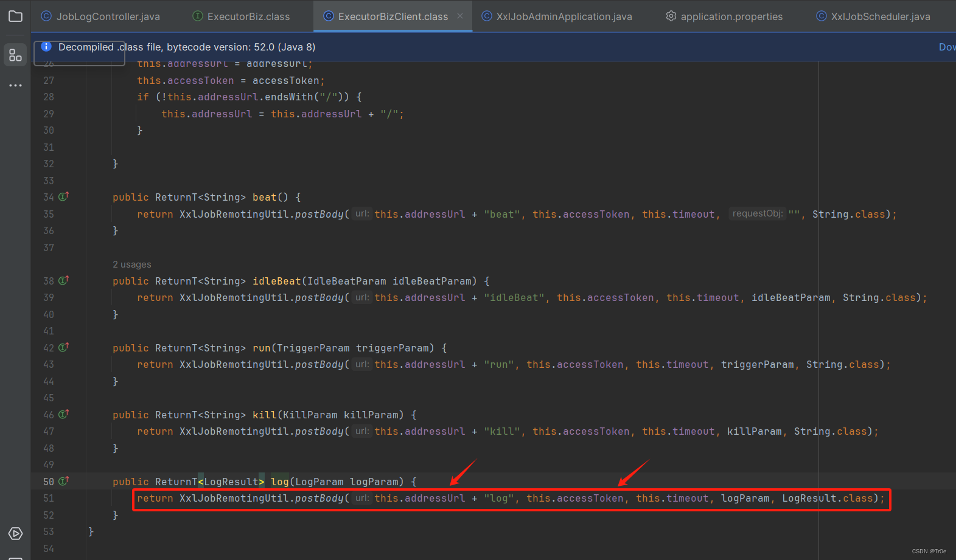
Task: Click postBody call on line 51
Action: pyautogui.click(x=319, y=498)
